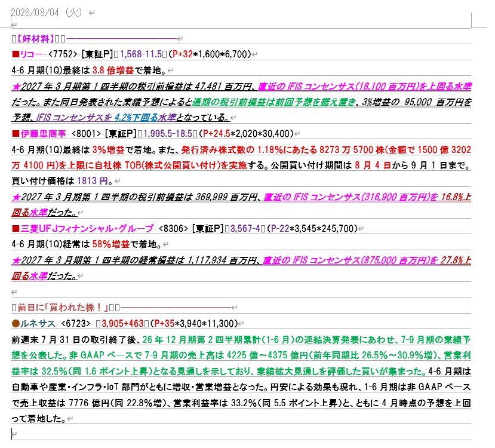This screenshot has width=495, height=448.
Task: Click the stock code <8001>
Action: 86,134
